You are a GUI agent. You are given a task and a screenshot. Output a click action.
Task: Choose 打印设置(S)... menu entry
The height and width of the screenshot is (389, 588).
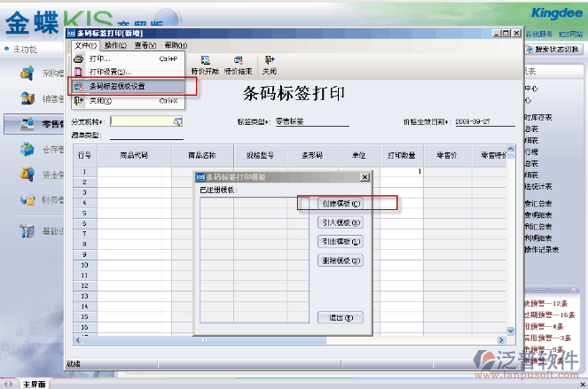pyautogui.click(x=128, y=72)
